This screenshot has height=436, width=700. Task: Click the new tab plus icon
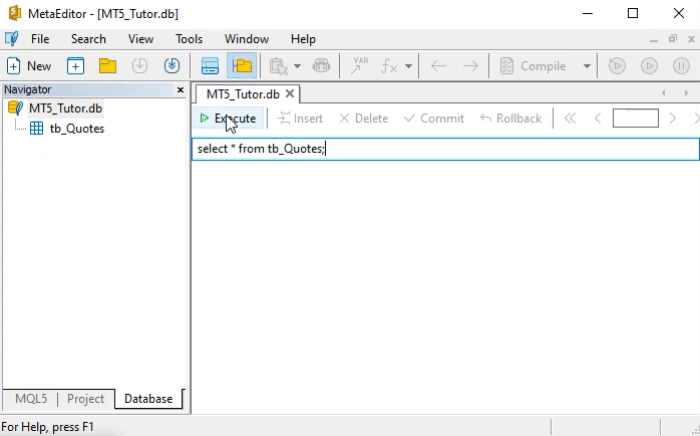[75, 66]
